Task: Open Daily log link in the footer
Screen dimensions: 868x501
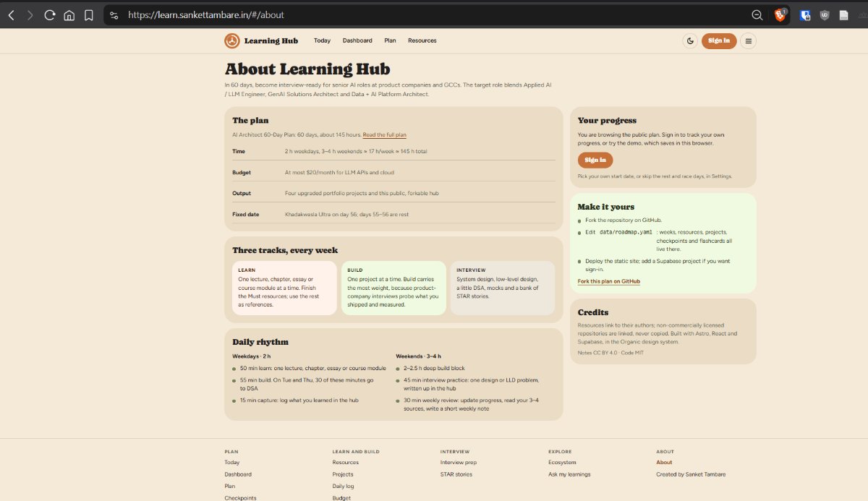Action: (x=343, y=486)
